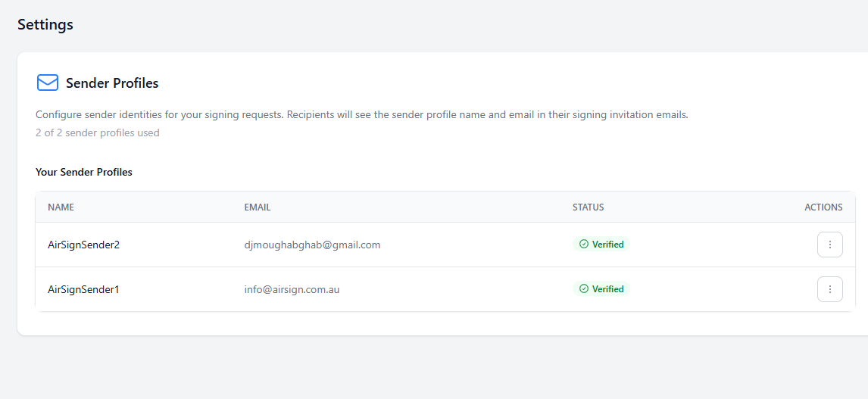Click the Verified status text for djmoughabghab@gmail.com
Image resolution: width=868 pixels, height=399 pixels.
point(607,245)
